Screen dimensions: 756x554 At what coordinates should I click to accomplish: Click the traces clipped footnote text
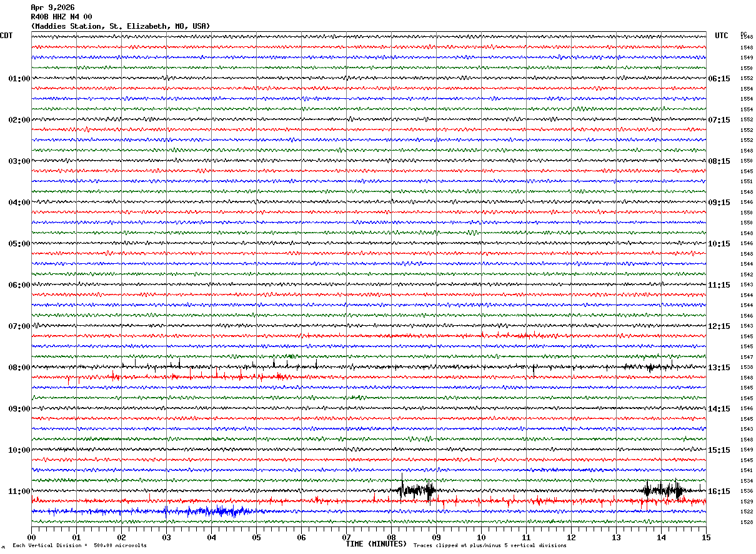click(490, 546)
